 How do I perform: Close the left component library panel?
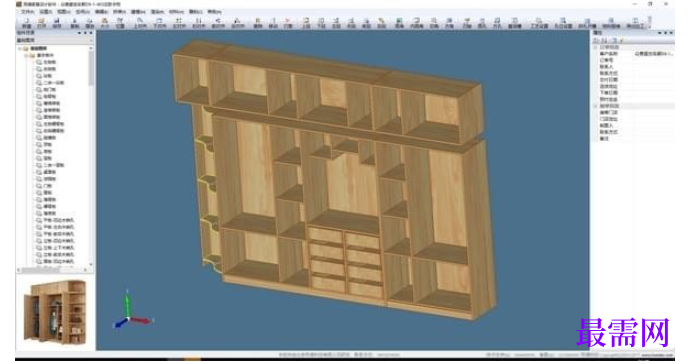(x=91, y=33)
